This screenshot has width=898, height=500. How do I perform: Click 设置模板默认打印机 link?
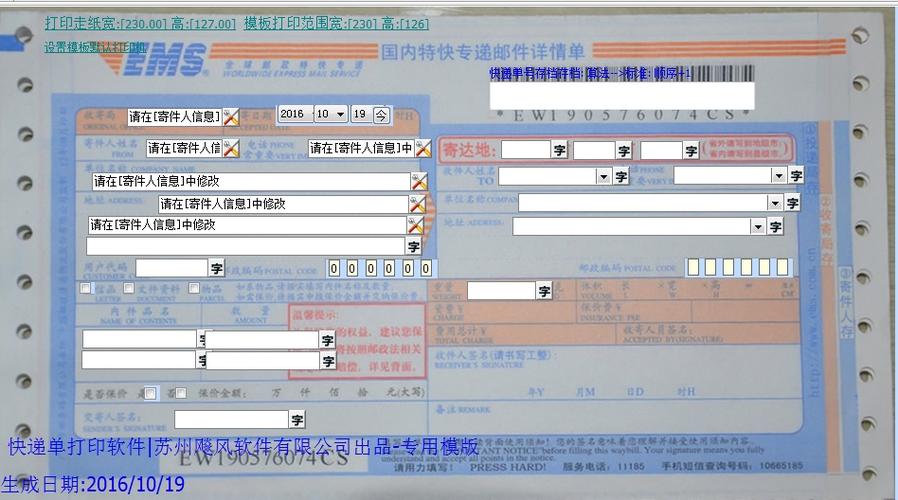(95, 47)
